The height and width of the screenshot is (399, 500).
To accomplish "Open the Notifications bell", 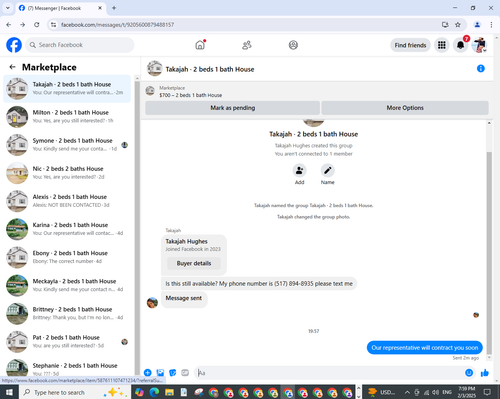I will [x=460, y=45].
